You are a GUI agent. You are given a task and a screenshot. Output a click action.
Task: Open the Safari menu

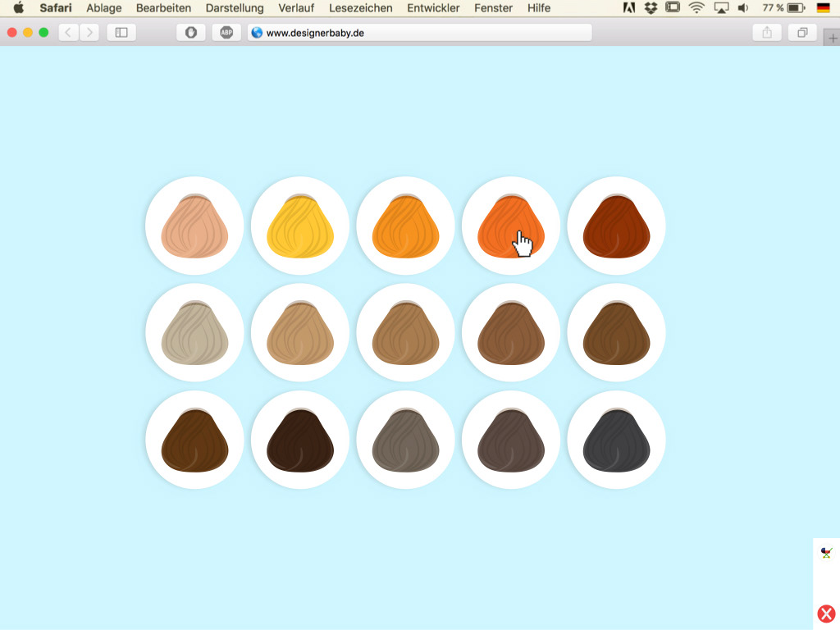[x=56, y=8]
